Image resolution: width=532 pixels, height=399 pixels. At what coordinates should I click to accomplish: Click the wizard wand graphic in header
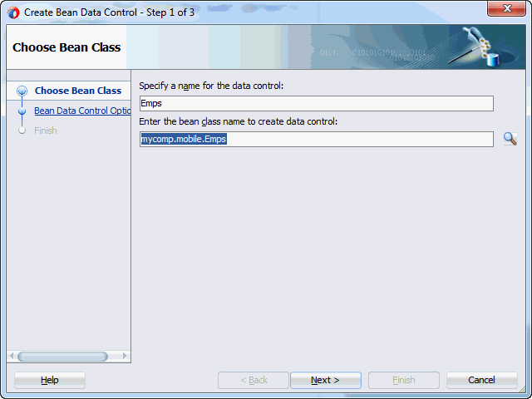pyautogui.click(x=479, y=47)
